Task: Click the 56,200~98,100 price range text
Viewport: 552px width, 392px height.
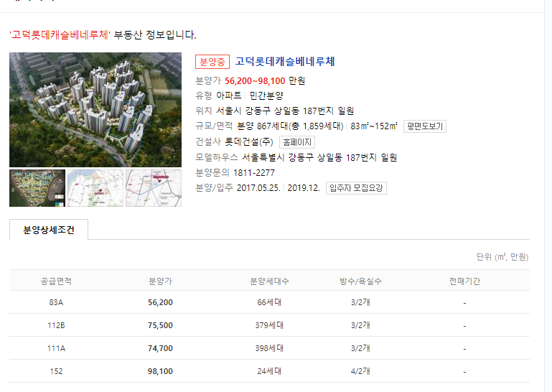Action: click(255, 81)
